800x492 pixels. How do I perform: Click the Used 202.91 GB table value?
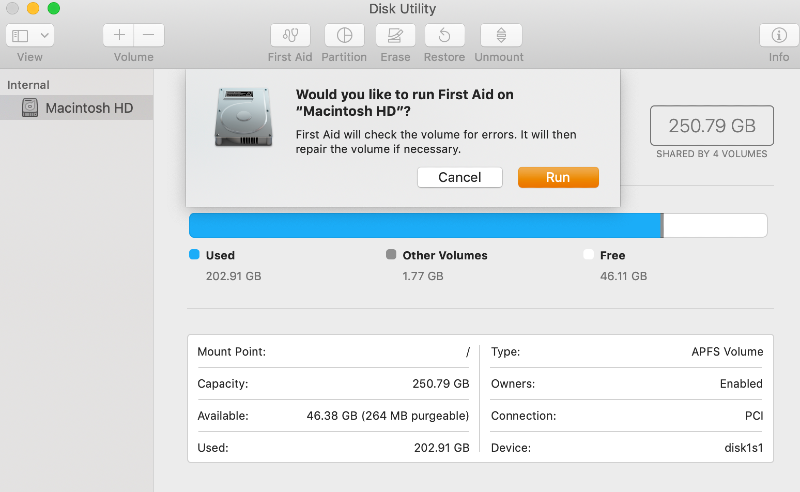coord(442,448)
